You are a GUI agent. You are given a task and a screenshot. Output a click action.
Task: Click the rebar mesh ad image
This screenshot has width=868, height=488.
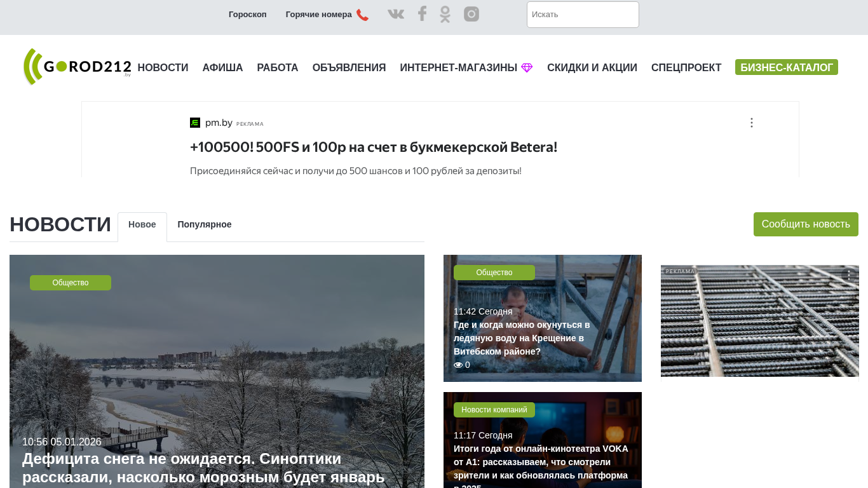[x=760, y=321]
